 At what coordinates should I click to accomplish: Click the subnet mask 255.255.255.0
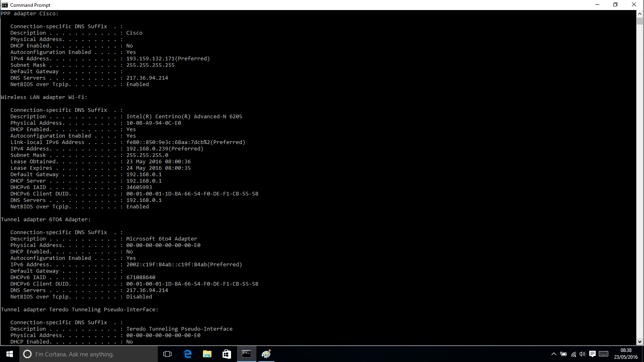click(x=147, y=155)
